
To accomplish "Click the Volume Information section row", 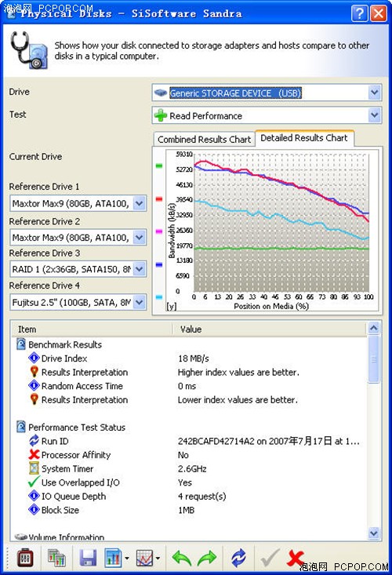I will point(189,537).
